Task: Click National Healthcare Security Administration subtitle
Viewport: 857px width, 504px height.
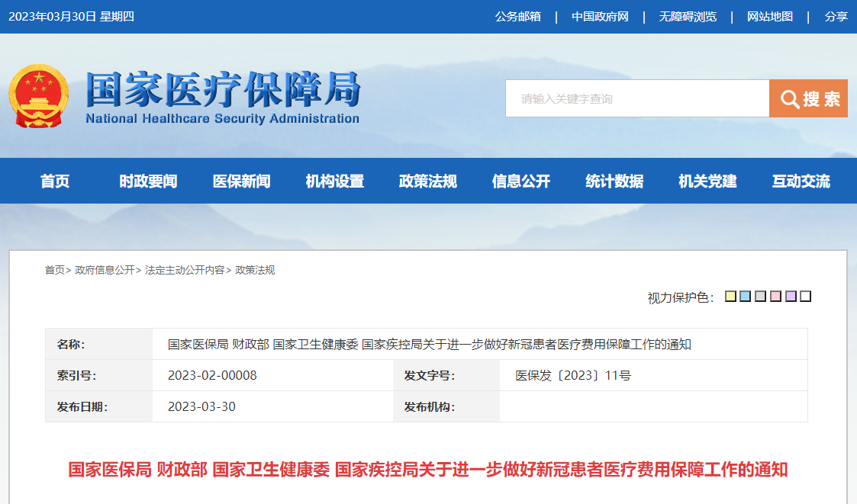Action: [x=222, y=118]
